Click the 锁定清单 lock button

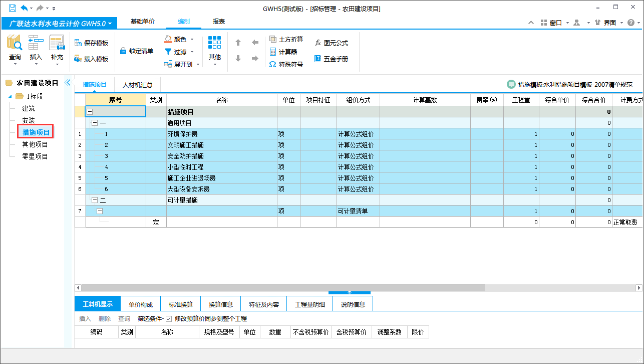[137, 51]
